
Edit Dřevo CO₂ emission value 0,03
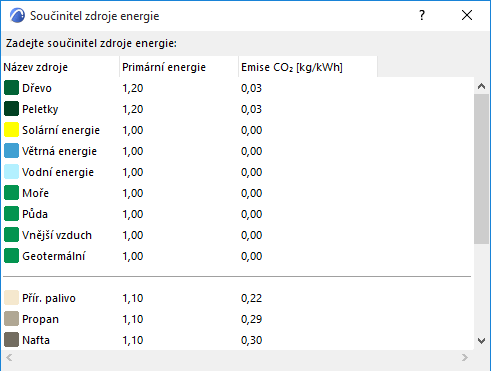251,88
